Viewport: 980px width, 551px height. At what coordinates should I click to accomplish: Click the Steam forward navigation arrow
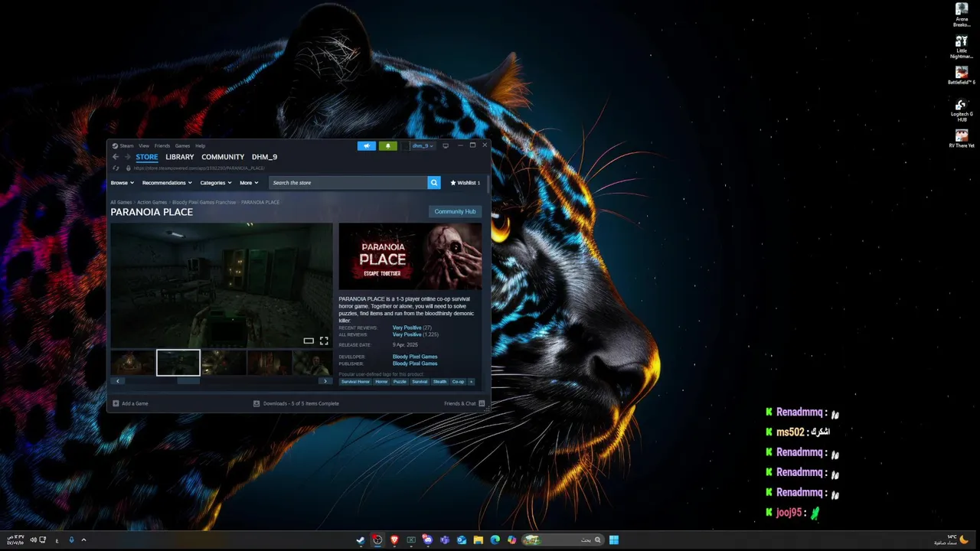127,157
